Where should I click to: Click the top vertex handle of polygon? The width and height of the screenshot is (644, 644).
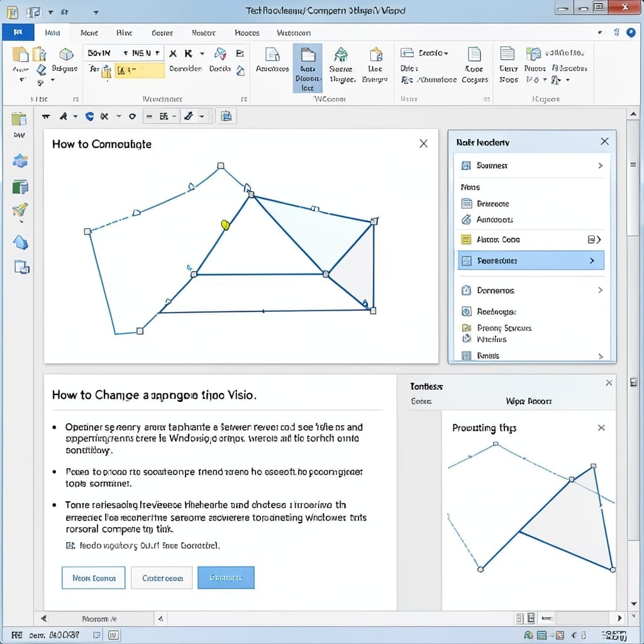coord(221,166)
